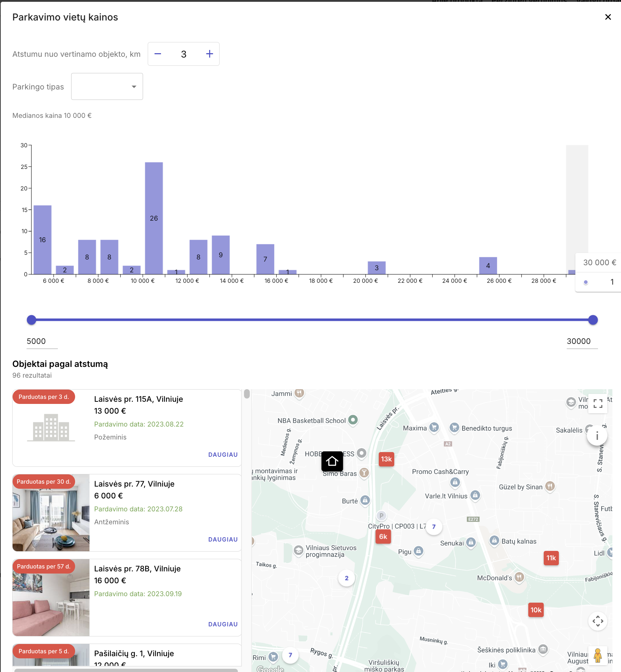
Task: Select the 6k price marker on map
Action: tap(383, 537)
